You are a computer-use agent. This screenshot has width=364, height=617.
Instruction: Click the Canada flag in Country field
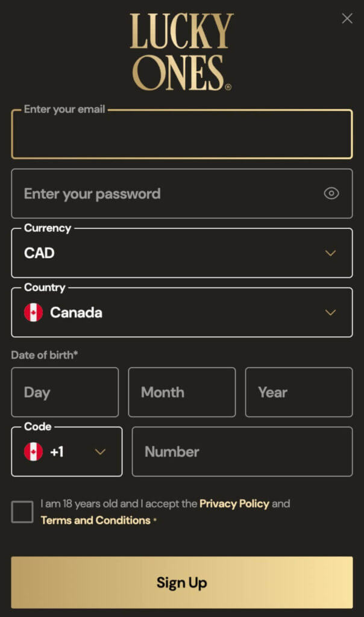(33, 313)
